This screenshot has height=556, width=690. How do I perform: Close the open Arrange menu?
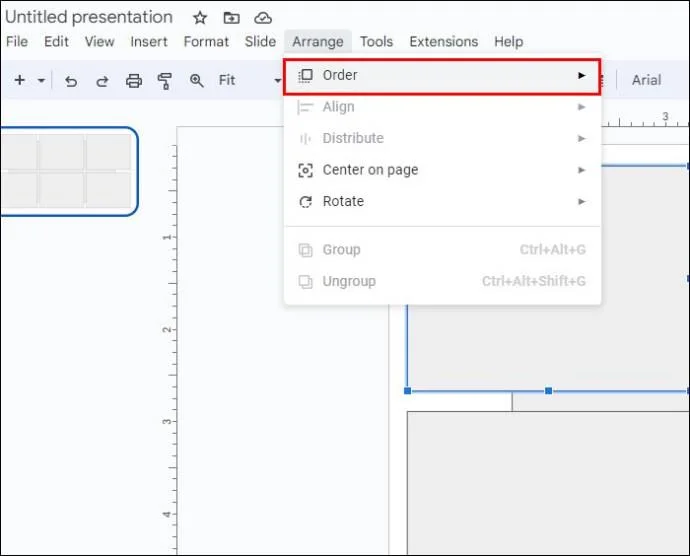(x=318, y=41)
